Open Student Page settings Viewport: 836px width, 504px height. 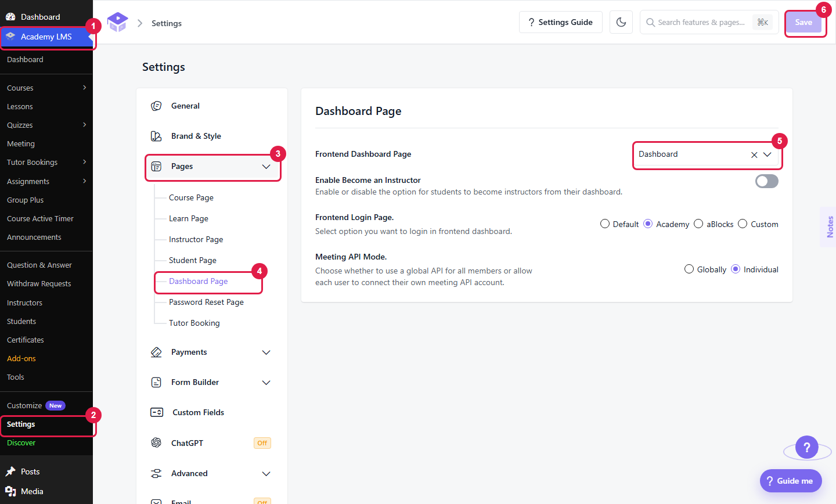193,260
